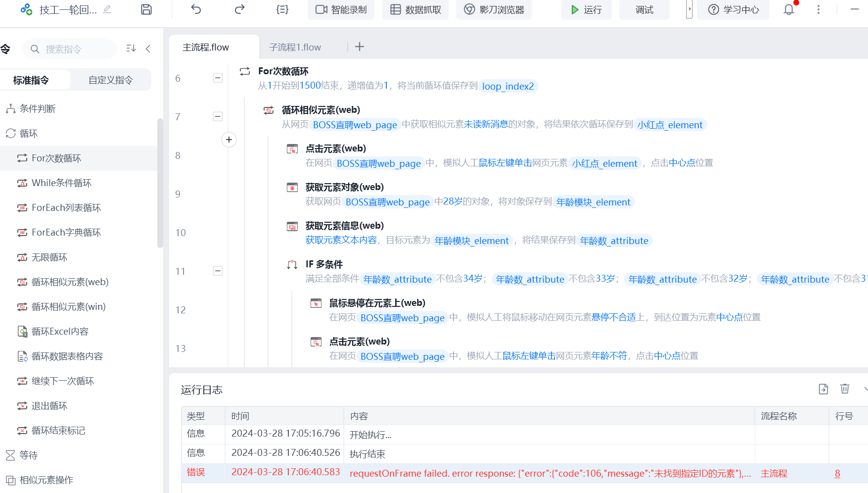Click the sort commands icon
868x493 pixels.
[x=131, y=49]
